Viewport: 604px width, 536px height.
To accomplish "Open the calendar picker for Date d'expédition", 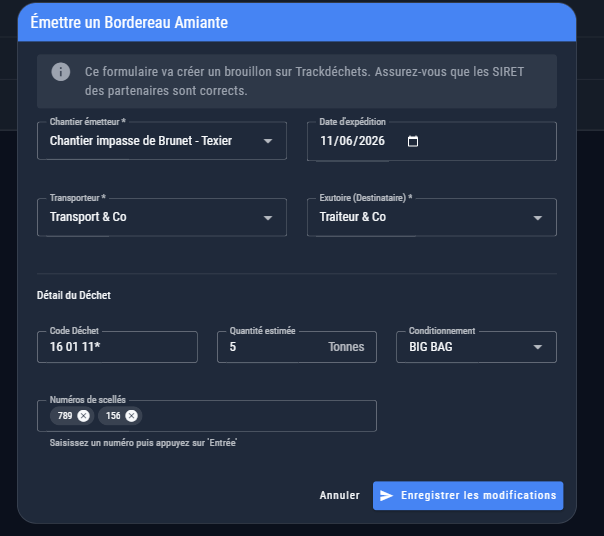I will point(413,141).
